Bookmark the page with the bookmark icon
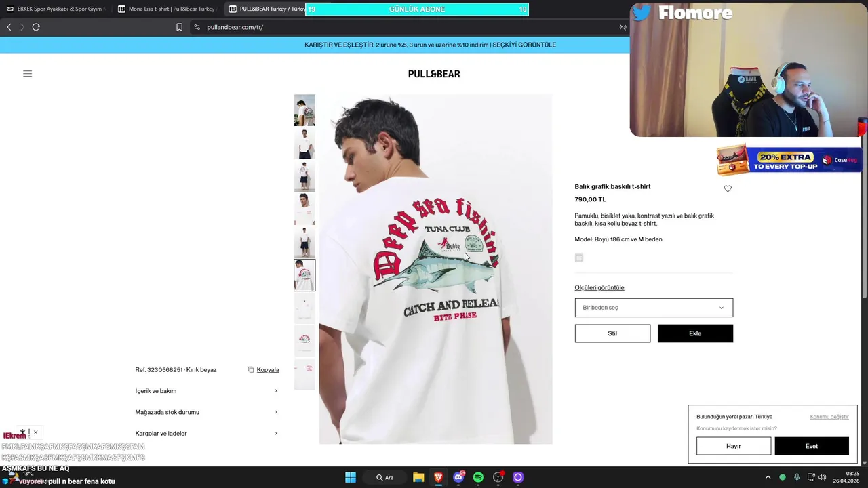The width and height of the screenshot is (868, 488). tap(179, 27)
